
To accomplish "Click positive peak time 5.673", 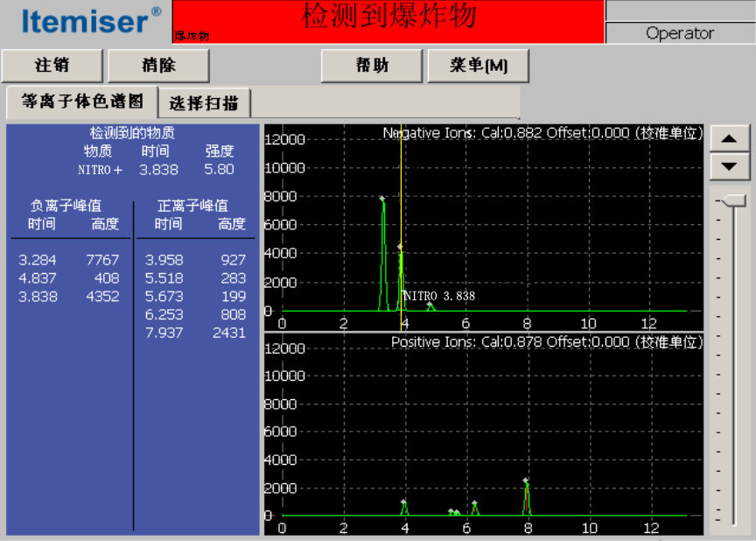I will click(x=164, y=297).
